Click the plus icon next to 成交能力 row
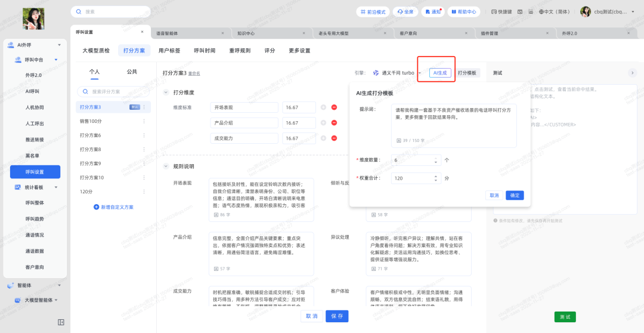Viewport: 644px width, 333px height. 323,138
